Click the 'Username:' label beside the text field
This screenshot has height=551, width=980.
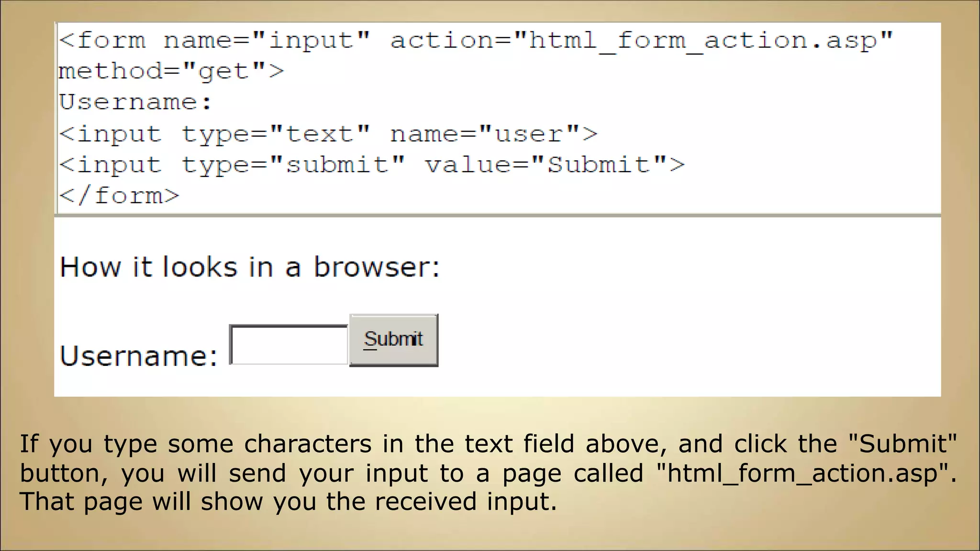(139, 356)
